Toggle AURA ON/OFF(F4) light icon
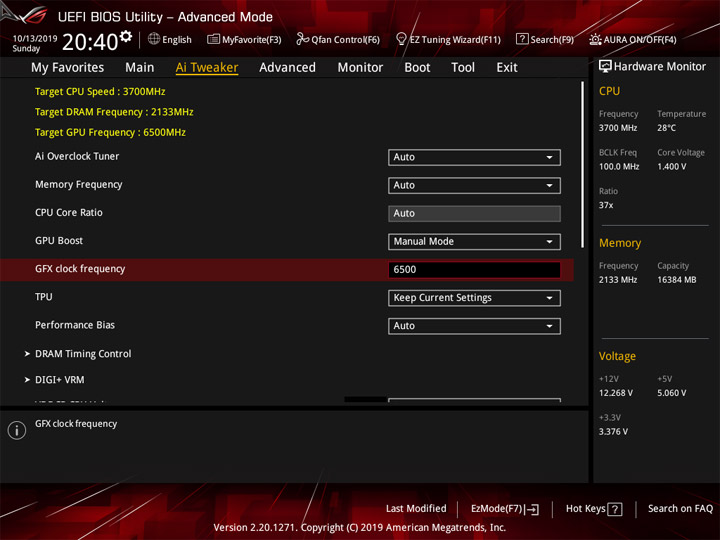Screen dimensions: 720x540 (x=595, y=39)
